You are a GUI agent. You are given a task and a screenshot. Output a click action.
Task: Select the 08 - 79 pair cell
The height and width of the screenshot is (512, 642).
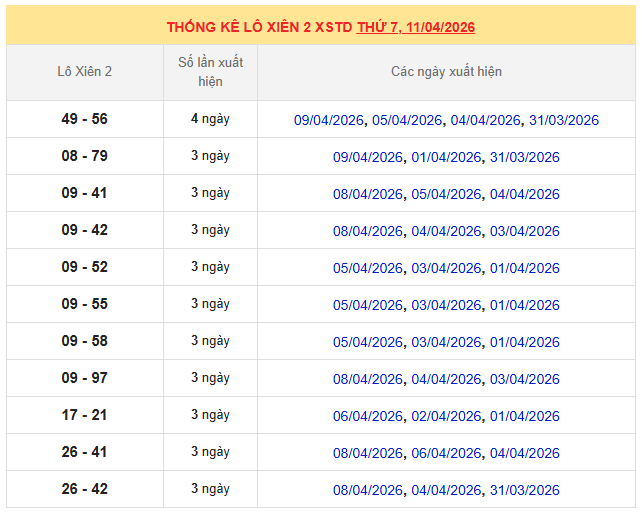pos(85,156)
